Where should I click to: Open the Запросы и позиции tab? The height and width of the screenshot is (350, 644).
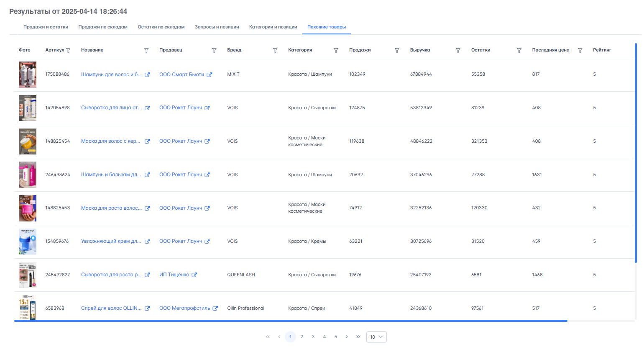(x=217, y=27)
